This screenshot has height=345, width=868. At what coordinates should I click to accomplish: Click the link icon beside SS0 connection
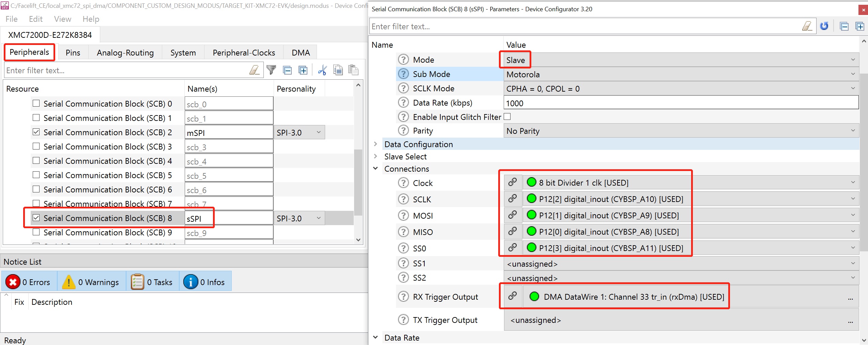[x=513, y=248]
